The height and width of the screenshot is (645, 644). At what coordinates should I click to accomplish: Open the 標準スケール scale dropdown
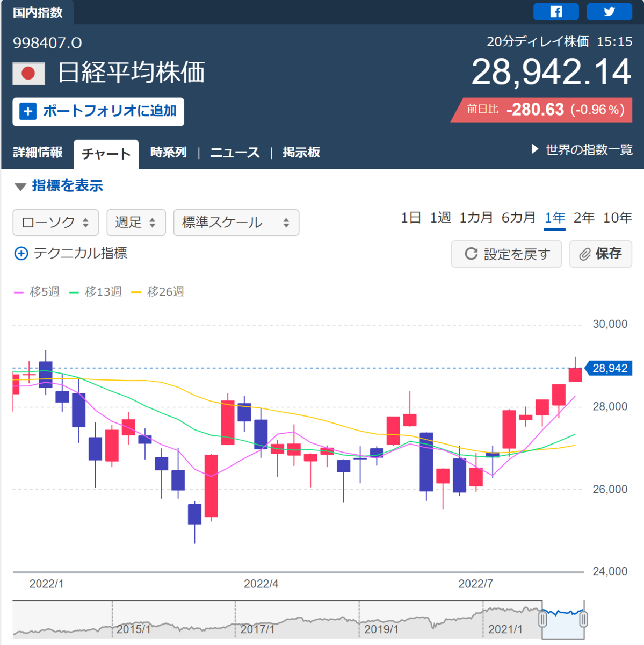(236, 222)
